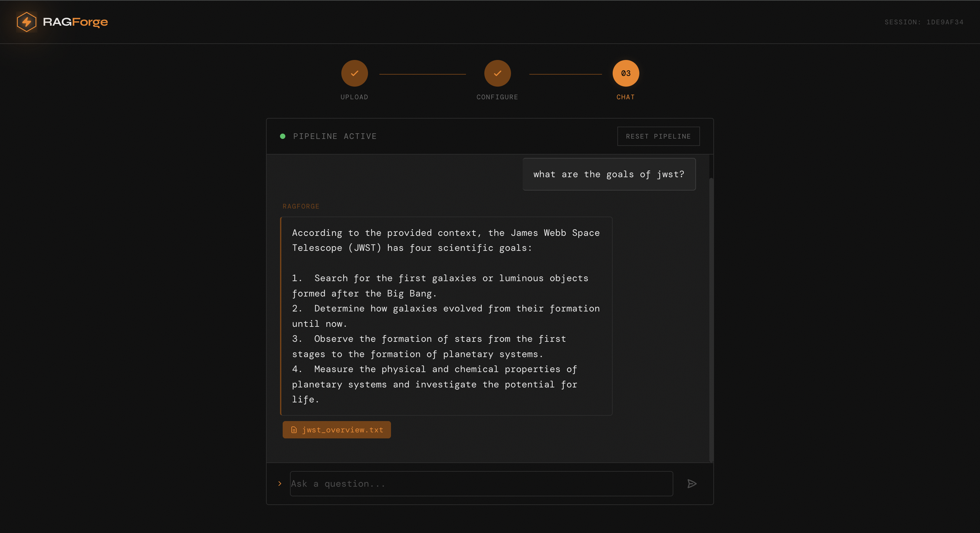This screenshot has width=980, height=533.
Task: Click the Upload step checkmark circle
Action: (x=354, y=73)
